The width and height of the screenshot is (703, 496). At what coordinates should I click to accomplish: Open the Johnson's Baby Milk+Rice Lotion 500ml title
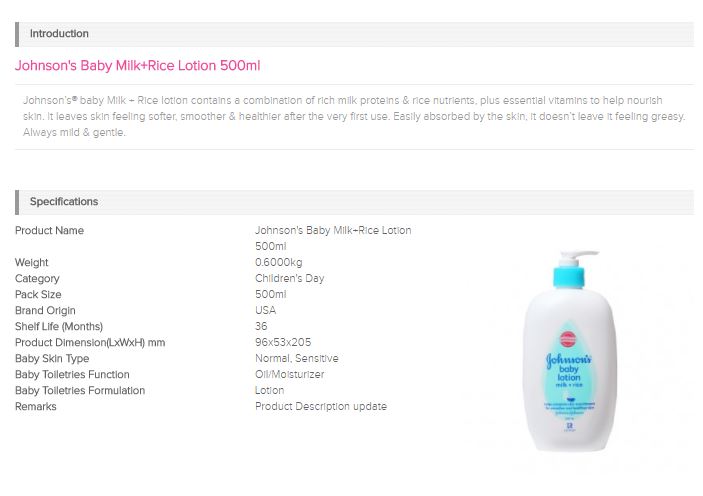tap(138, 66)
